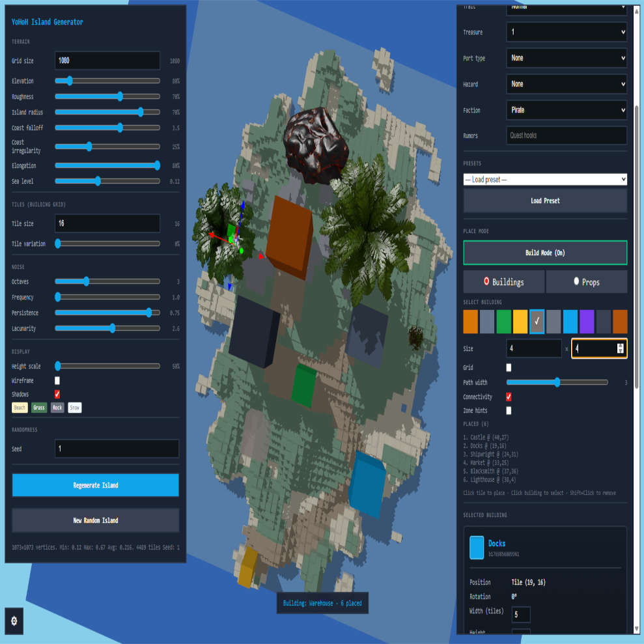Click the Seed input field

pos(116,449)
